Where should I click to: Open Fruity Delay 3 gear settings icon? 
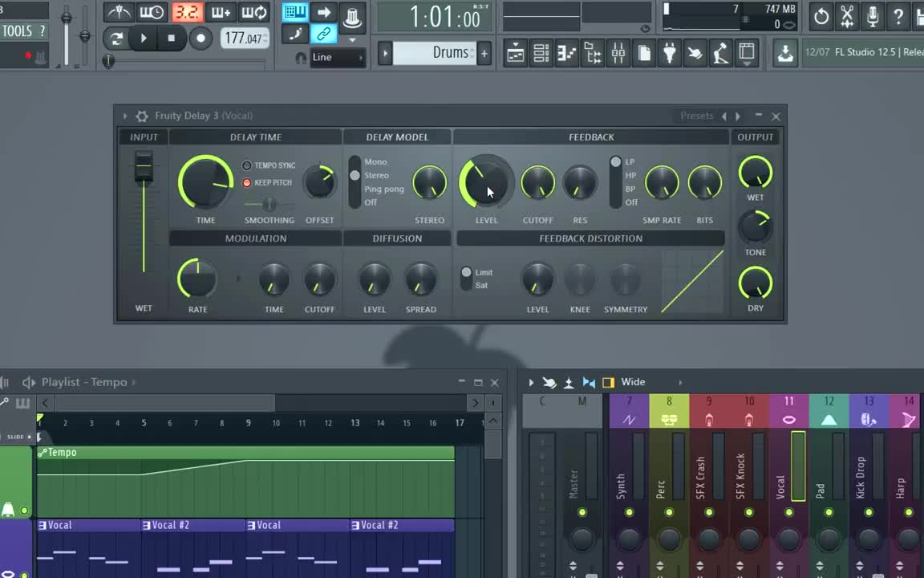[142, 116]
